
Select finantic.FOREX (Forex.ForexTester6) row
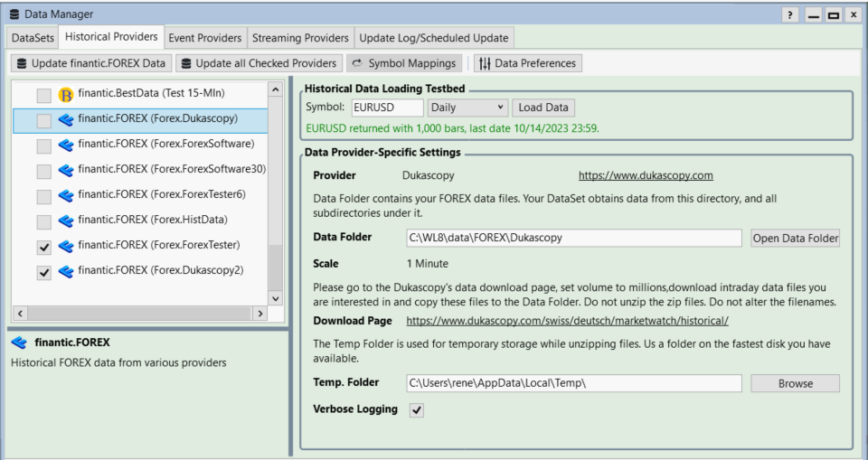[141, 195]
